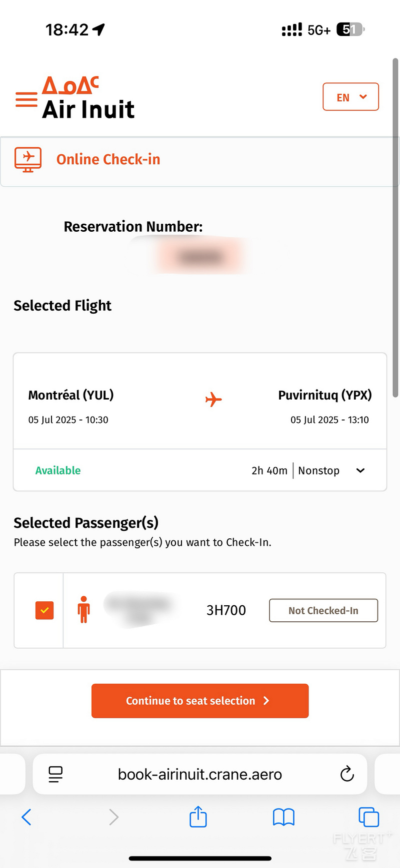Open Safari bookmarks book icon

[283, 818]
